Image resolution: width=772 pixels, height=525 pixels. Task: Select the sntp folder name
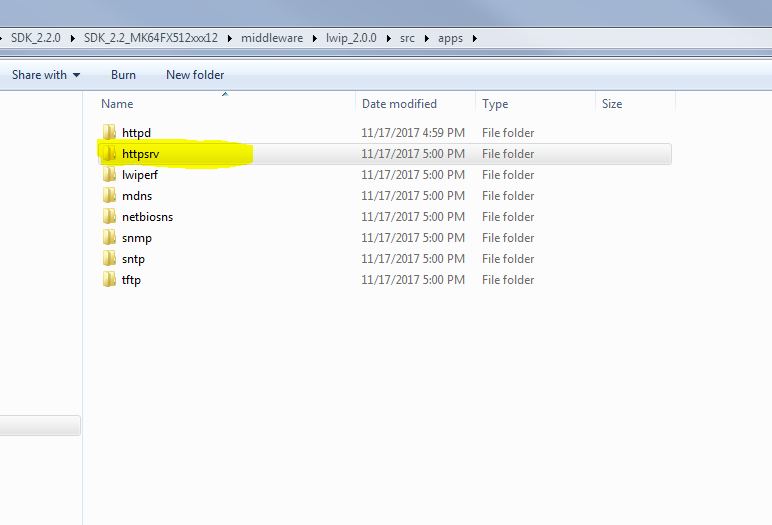pos(133,259)
